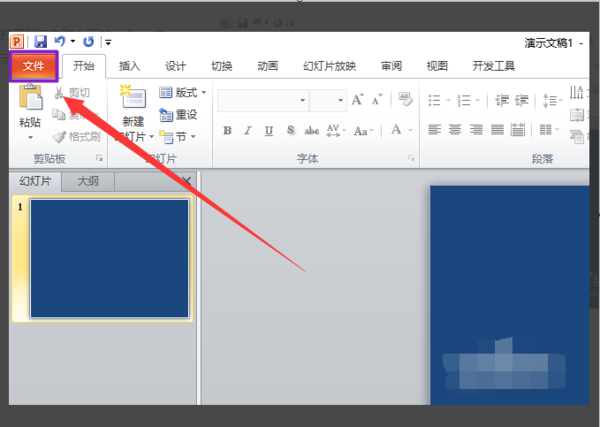
Task: Open the 版式 layout dropdown
Action: (183, 92)
